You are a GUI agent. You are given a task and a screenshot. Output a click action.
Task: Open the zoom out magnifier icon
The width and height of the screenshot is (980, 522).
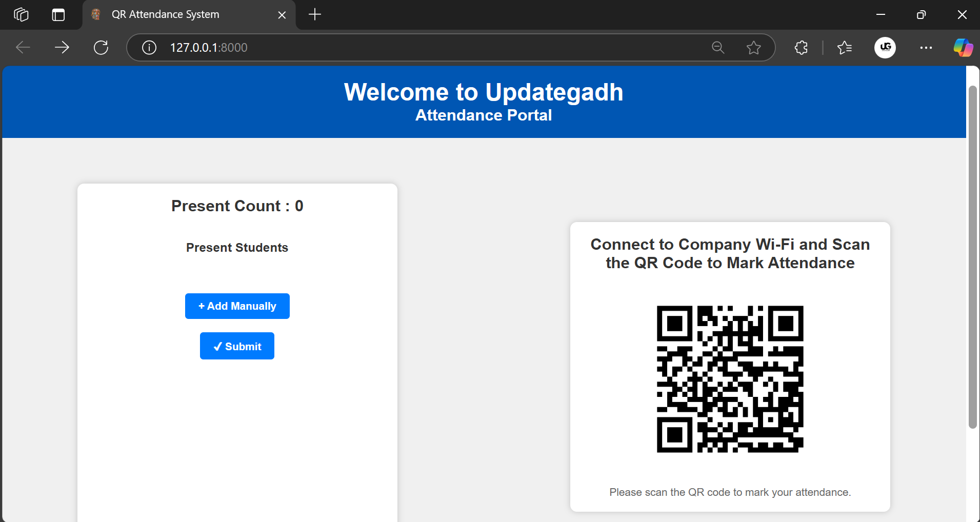click(718, 48)
